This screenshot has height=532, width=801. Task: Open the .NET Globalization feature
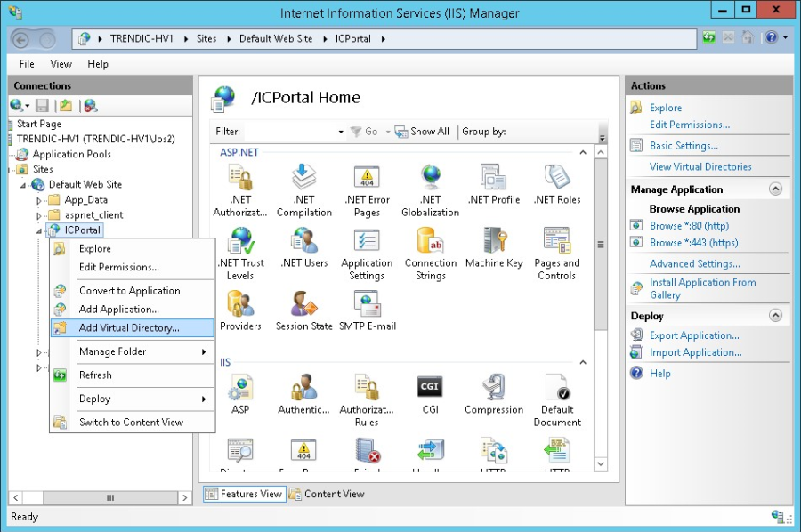click(x=430, y=191)
